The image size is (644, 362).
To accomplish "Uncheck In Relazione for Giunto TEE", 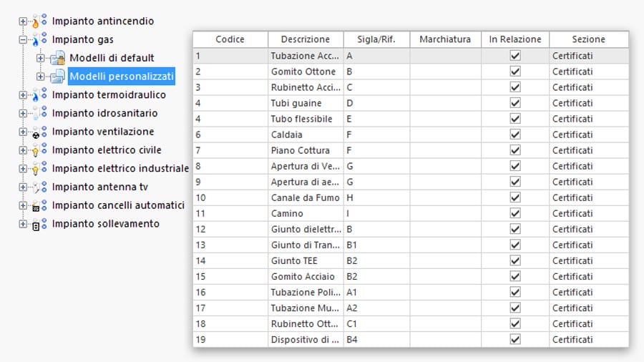I will coord(515,260).
